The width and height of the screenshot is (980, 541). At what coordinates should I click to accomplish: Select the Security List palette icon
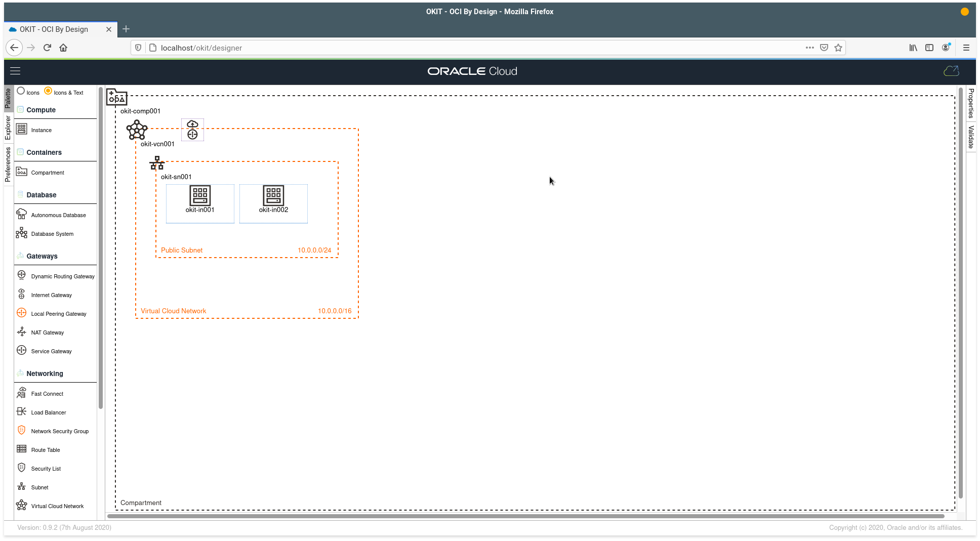[x=21, y=468]
